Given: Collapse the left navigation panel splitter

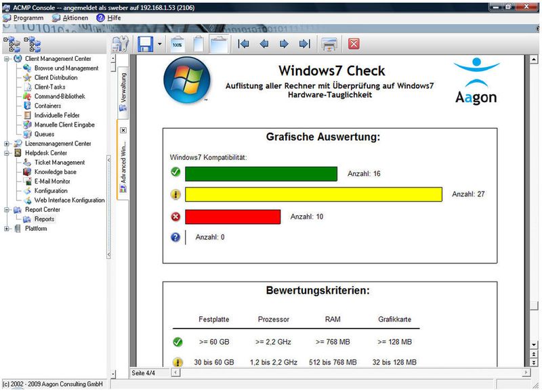Looking at the screenshot, I should (108, 207).
